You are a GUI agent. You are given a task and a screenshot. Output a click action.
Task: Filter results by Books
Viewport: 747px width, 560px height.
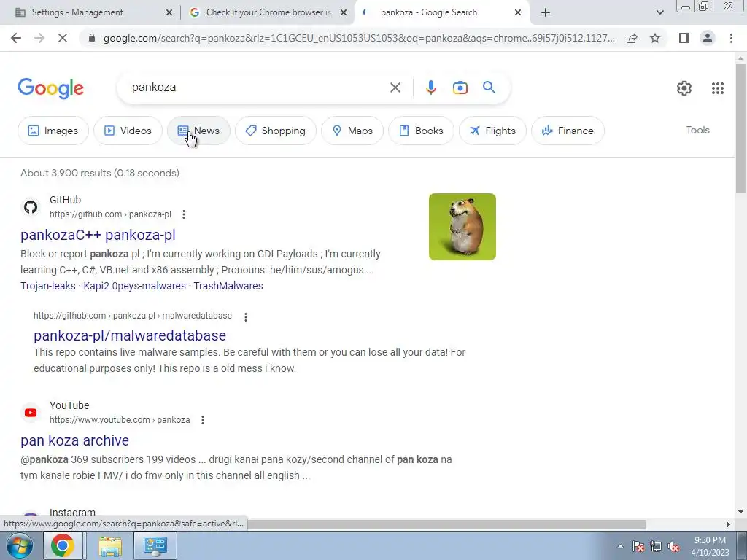coord(421,131)
